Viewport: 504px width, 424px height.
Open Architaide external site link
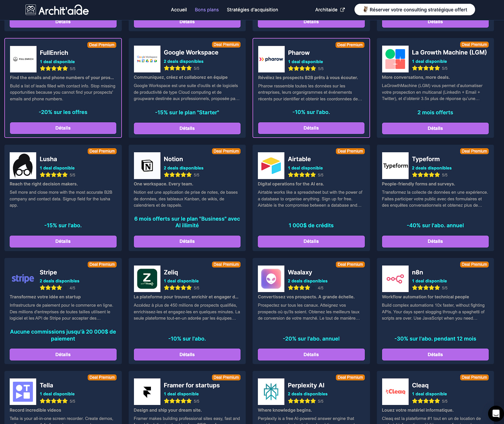[330, 10]
